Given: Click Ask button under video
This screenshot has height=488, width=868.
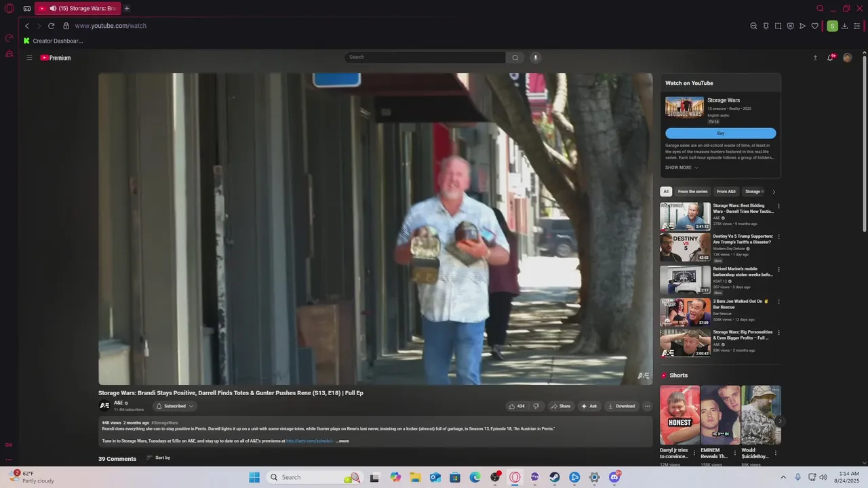Looking at the screenshot, I should click(589, 406).
